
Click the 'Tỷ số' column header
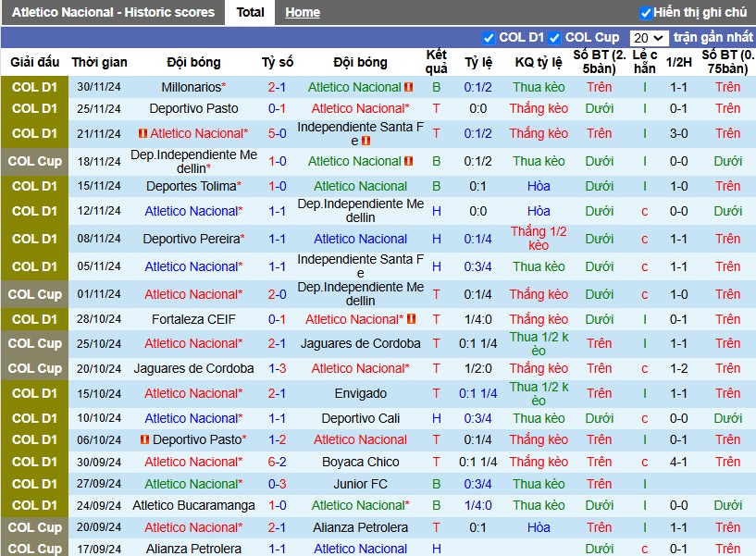pos(278,62)
